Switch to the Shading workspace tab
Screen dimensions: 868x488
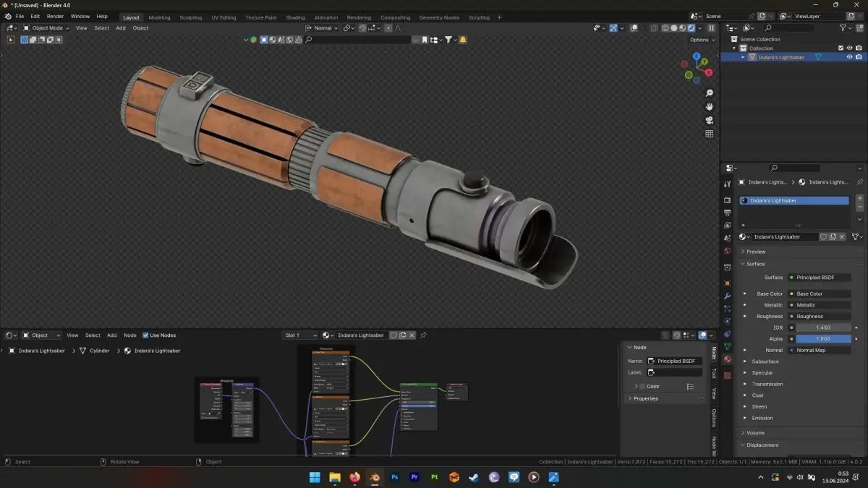pos(295,17)
